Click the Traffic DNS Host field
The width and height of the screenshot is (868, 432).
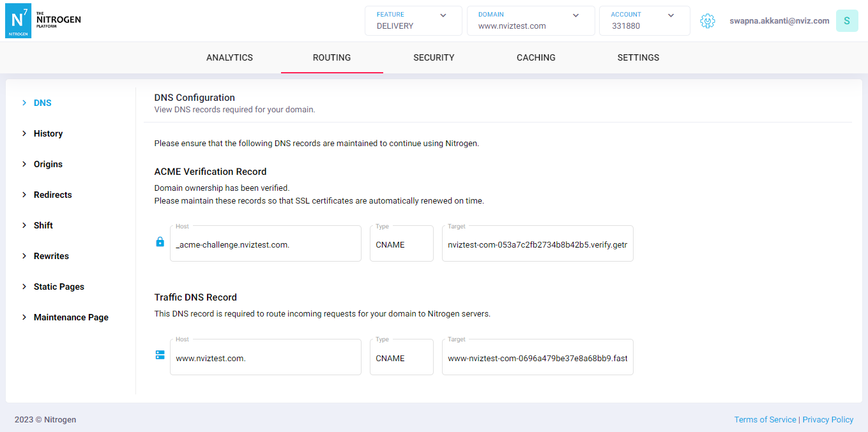pyautogui.click(x=265, y=358)
